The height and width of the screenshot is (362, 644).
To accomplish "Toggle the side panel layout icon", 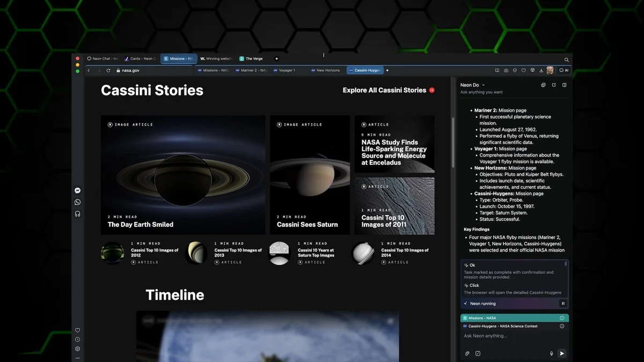I will [564, 85].
